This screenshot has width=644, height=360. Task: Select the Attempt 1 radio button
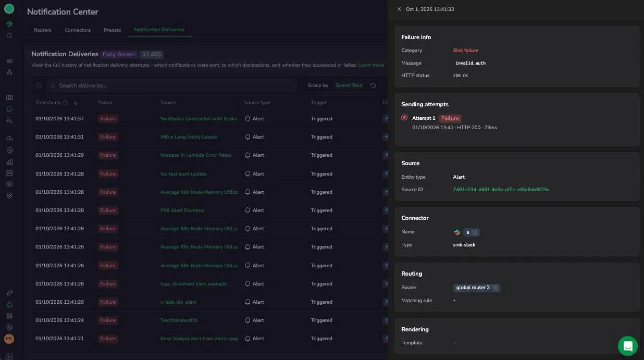[x=404, y=118]
